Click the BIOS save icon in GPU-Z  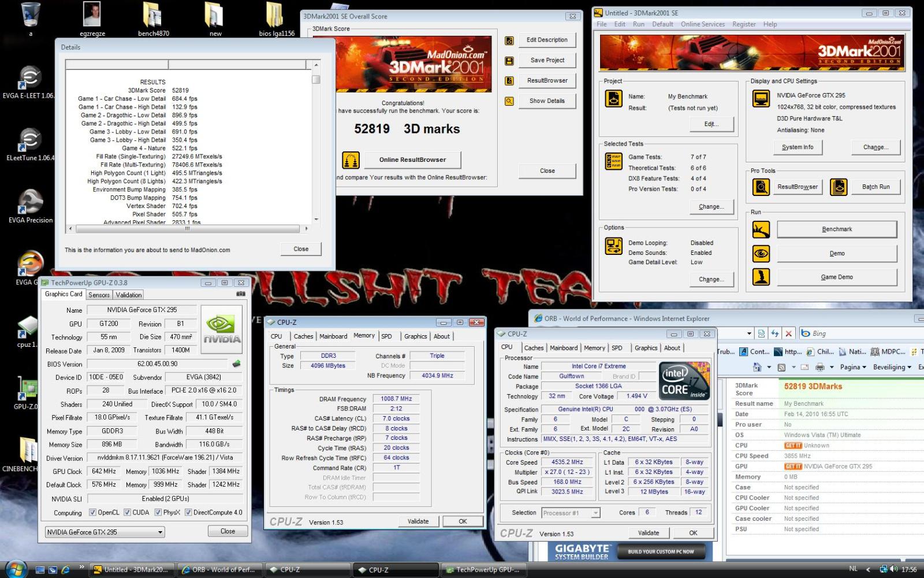tap(236, 364)
